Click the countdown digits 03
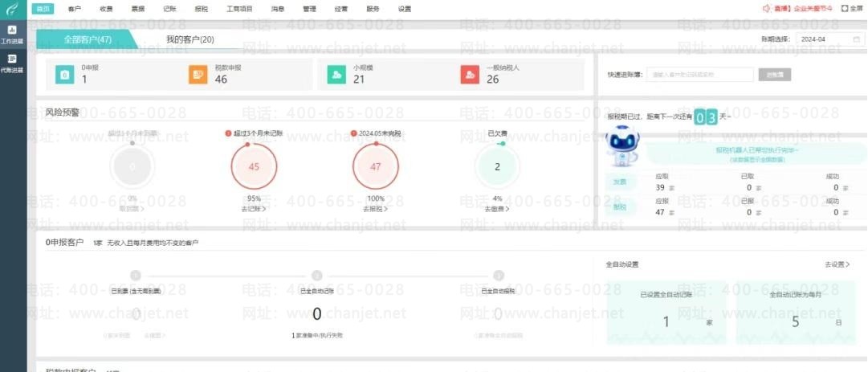 click(x=706, y=117)
